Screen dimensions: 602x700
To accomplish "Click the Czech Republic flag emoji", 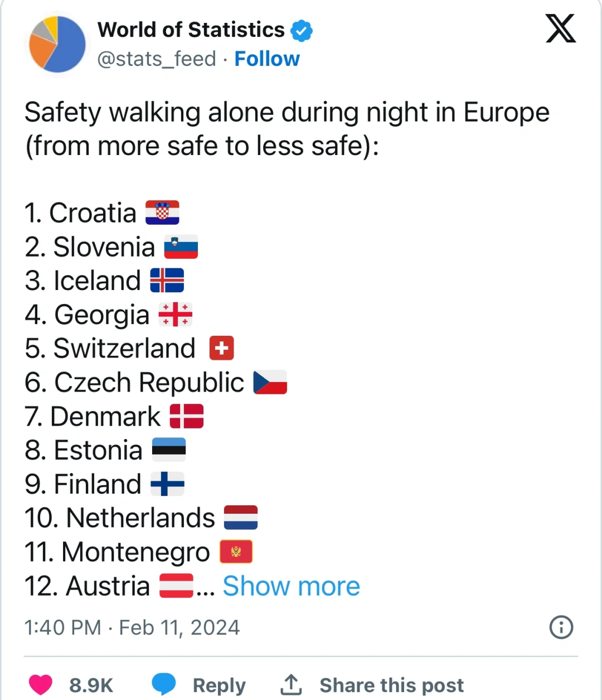I will point(270,383).
